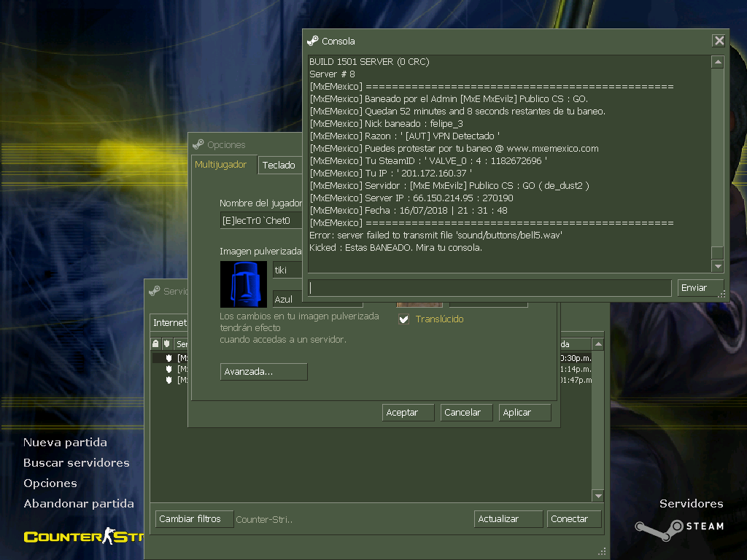Click 'Fecha : 16/07/2018' console line
The image size is (747, 560).
pyautogui.click(x=409, y=210)
